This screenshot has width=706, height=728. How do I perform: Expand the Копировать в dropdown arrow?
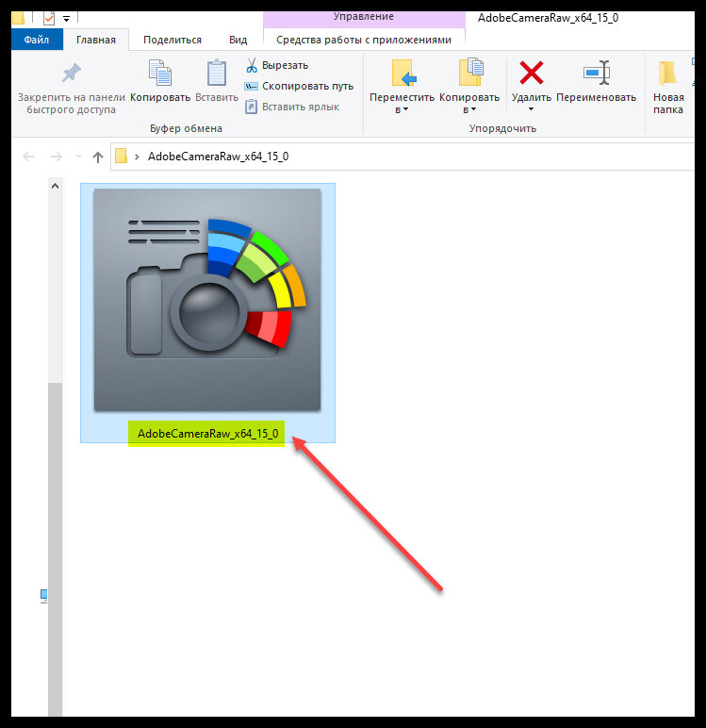[473, 109]
